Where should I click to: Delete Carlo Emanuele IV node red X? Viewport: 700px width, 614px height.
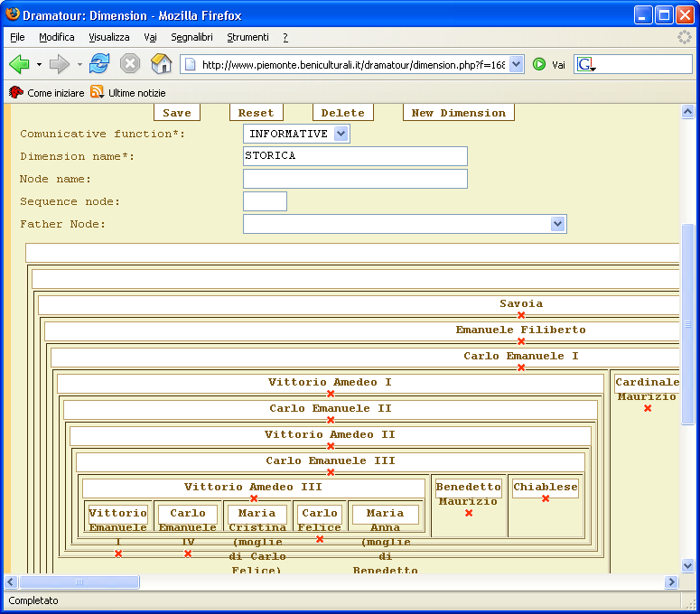tap(188, 554)
